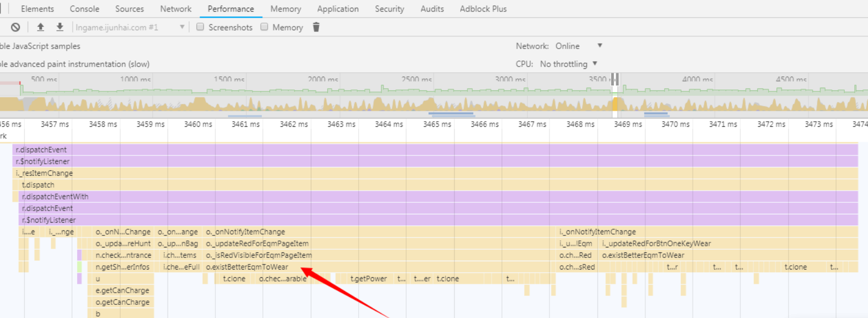
Task: Select the i._resItemChange flame bar
Action: pyautogui.click(x=435, y=173)
